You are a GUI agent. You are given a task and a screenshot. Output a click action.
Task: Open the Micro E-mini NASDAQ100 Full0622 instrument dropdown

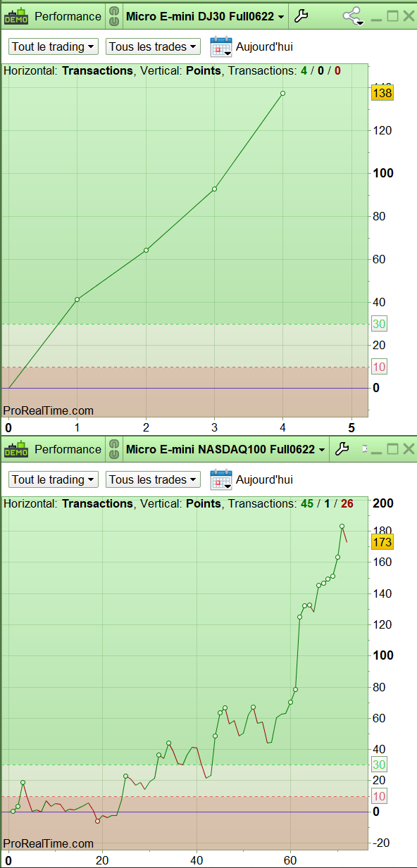click(226, 449)
